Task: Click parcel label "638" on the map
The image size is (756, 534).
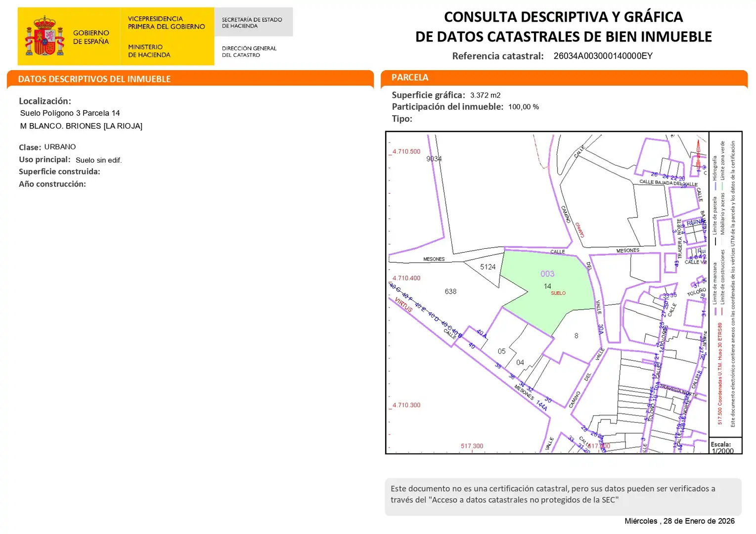Action: click(450, 292)
